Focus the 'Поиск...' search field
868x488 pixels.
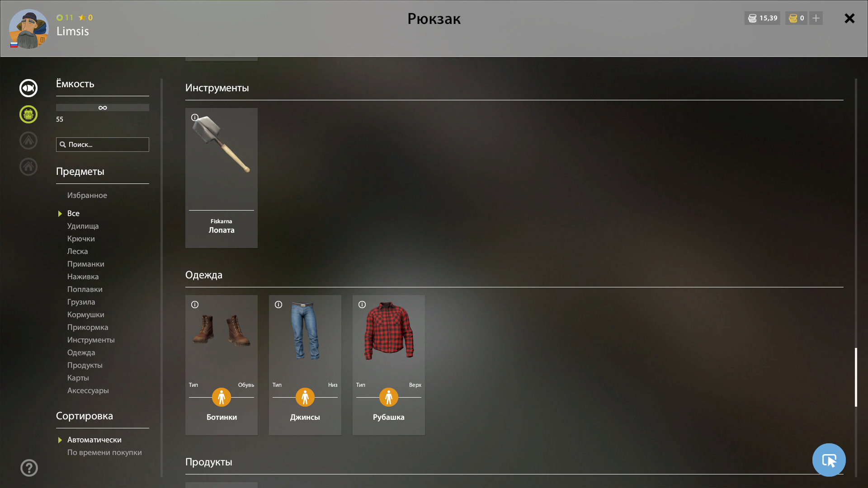pos(103,145)
